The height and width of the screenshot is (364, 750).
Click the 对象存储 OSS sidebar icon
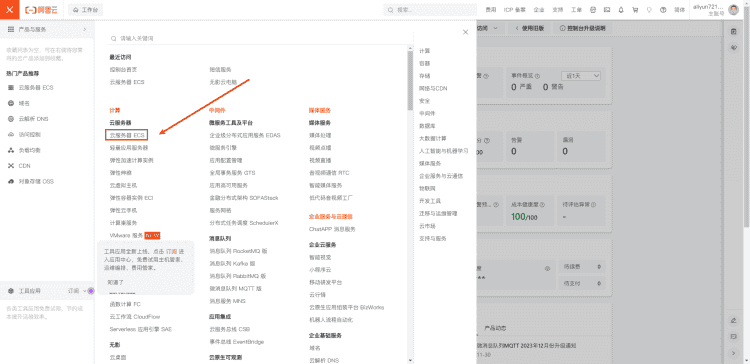pos(11,182)
